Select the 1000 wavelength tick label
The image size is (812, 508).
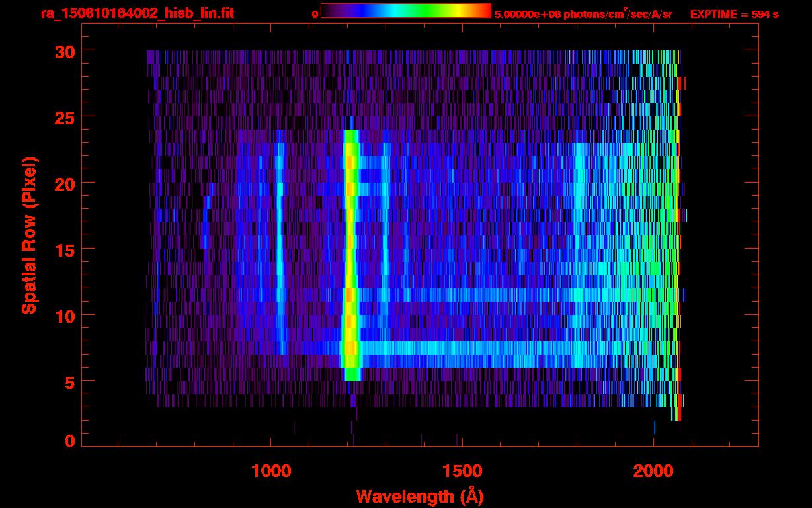[x=270, y=471]
